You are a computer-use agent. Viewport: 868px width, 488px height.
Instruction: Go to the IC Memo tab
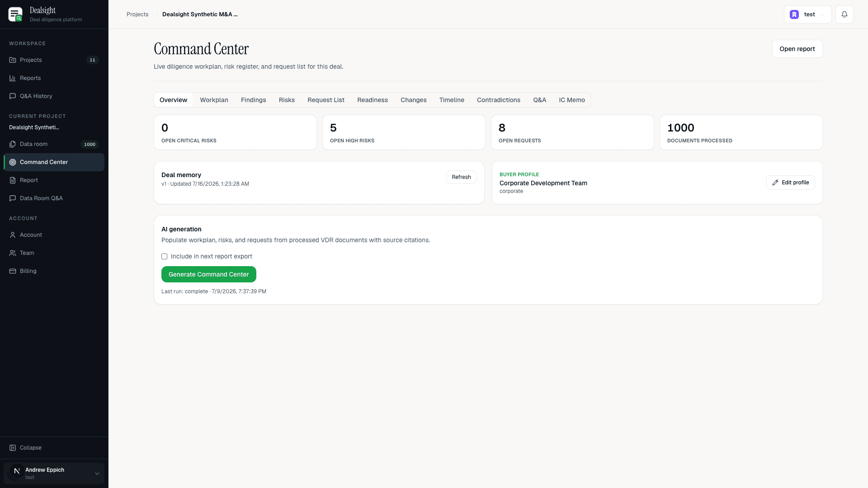point(572,100)
